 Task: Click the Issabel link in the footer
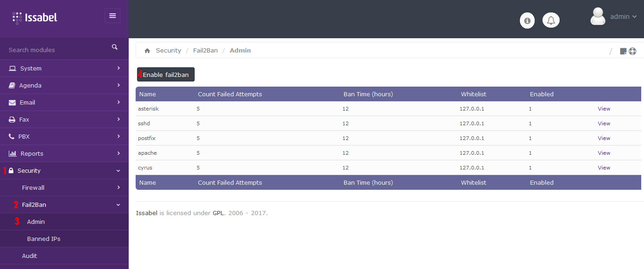[x=147, y=213]
